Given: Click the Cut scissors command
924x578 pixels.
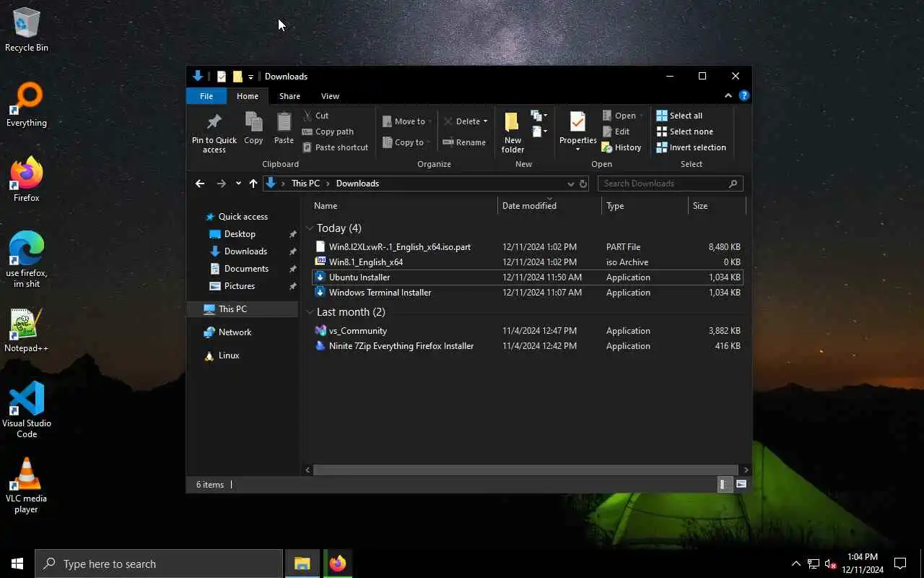Looking at the screenshot, I should [315, 116].
